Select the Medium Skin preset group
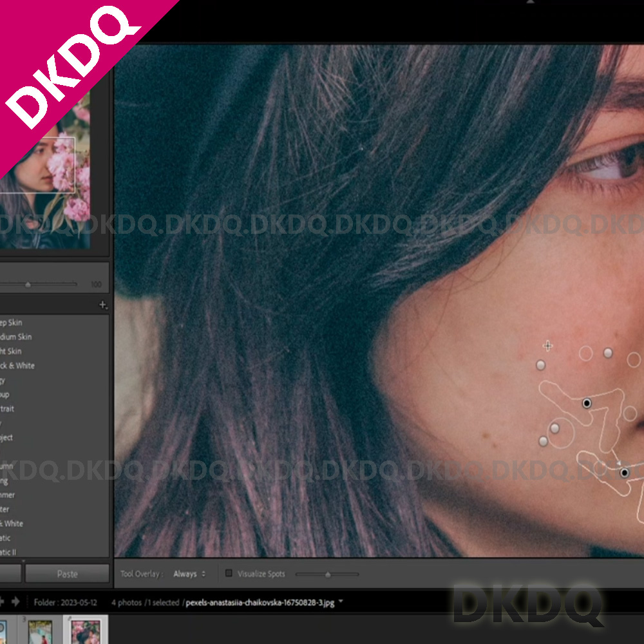Viewport: 644px width, 644px height. pos(16,337)
